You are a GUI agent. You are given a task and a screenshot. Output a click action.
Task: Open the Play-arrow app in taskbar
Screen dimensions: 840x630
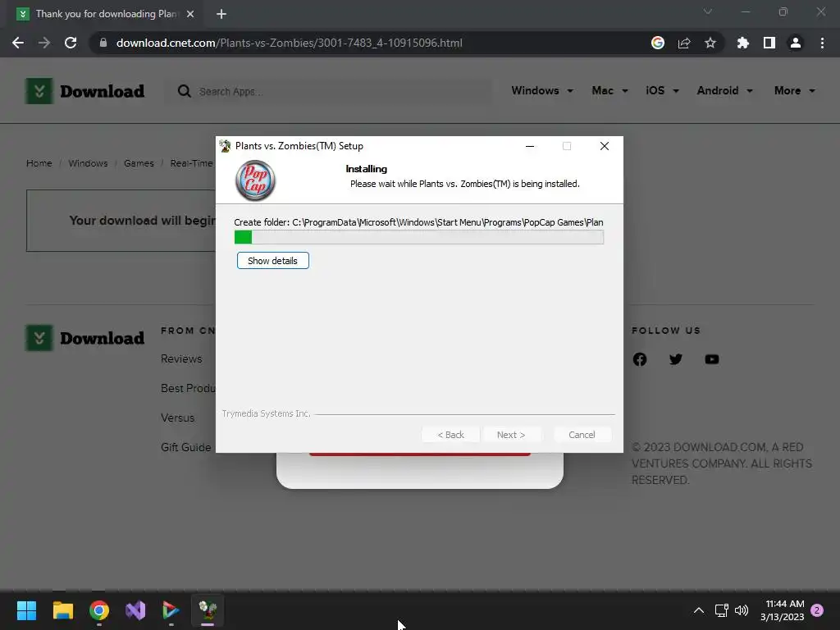[171, 610]
